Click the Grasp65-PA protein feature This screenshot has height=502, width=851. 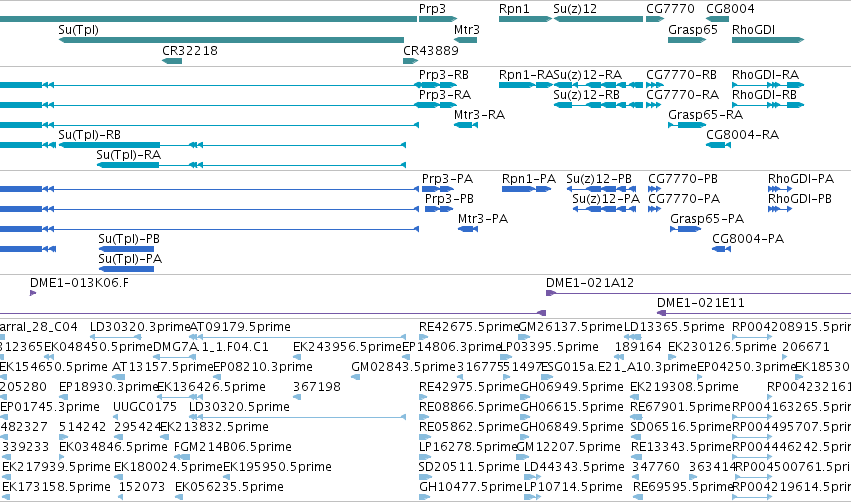[x=685, y=230]
